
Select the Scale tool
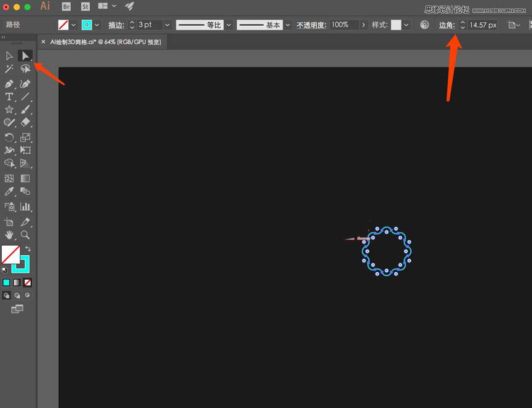tap(25, 137)
